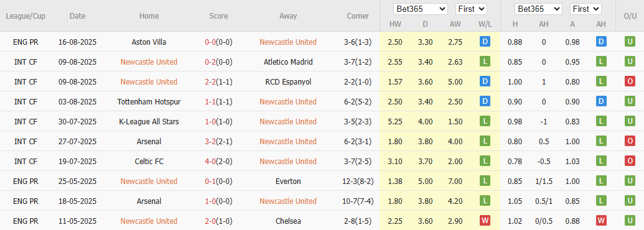Click red O badge in Celtic FC row
Image resolution: width=644 pixels, height=230 pixels.
tap(630, 161)
